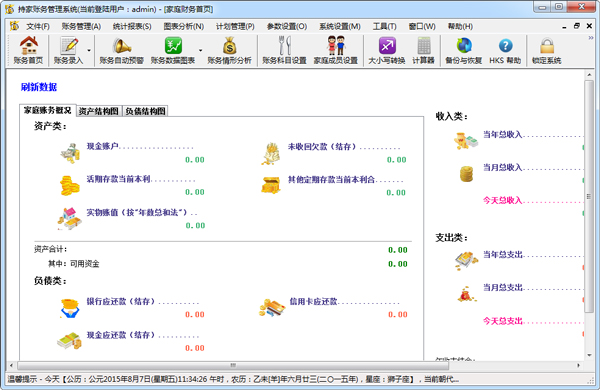Click the 当年总收入 icon
600x390 pixels.
click(466, 140)
